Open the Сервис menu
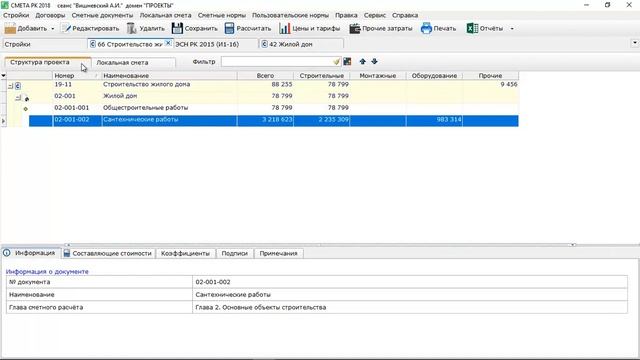This screenshot has height=360, width=640. click(x=375, y=15)
